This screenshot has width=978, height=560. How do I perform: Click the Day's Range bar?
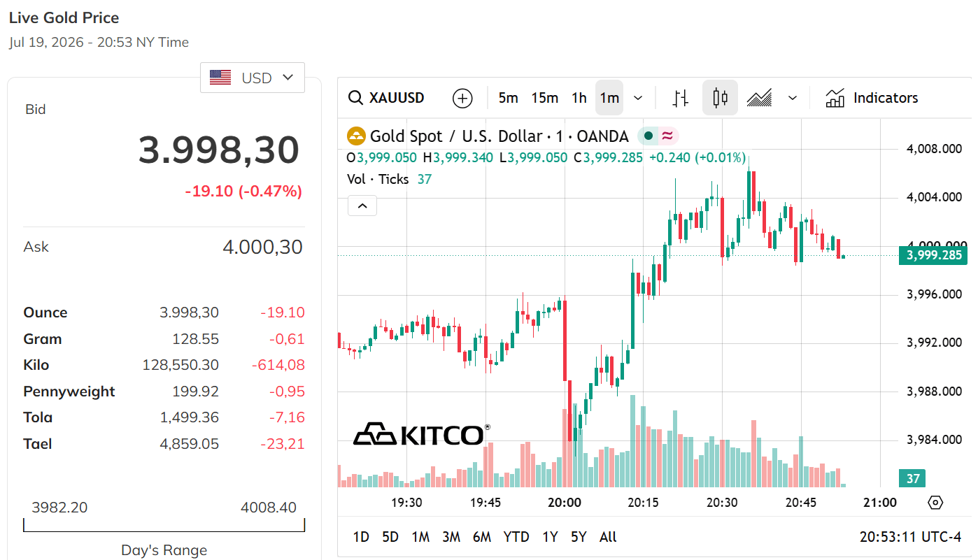coord(164,525)
